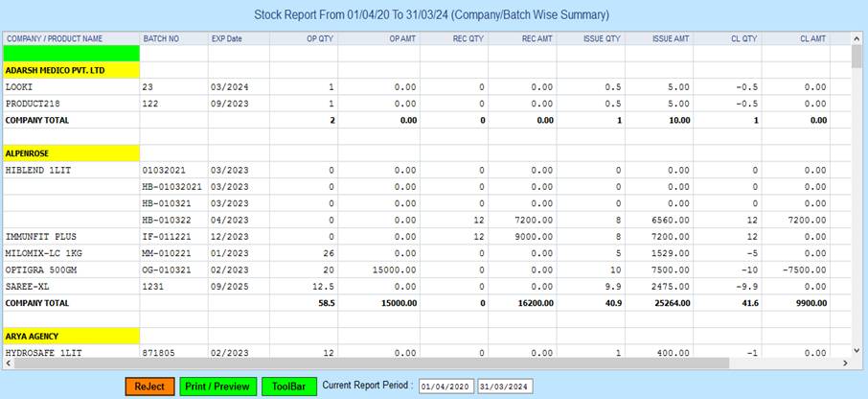This screenshot has width=868, height=399.
Task: Click the ReJect button
Action: [149, 387]
